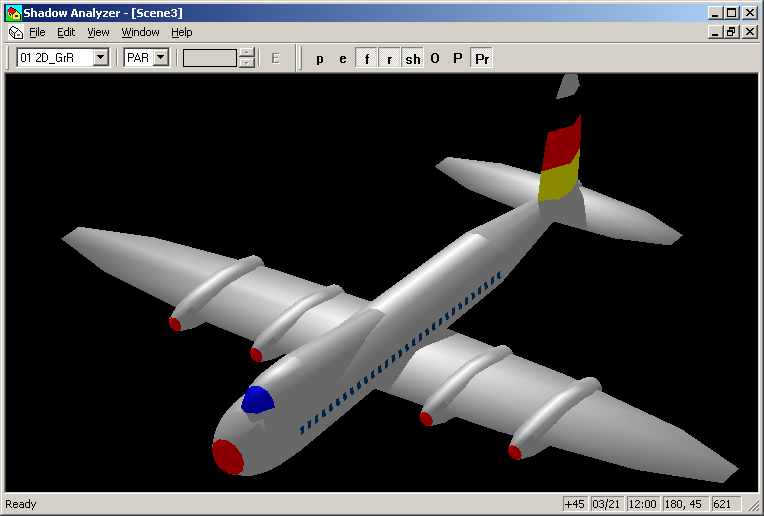This screenshot has width=764, height=516.
Task: Maximize the Shadow Analyzer main window
Action: click(731, 13)
